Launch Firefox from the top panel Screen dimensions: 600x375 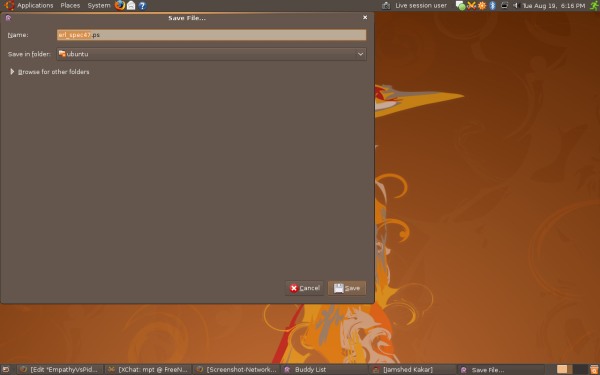click(120, 5)
